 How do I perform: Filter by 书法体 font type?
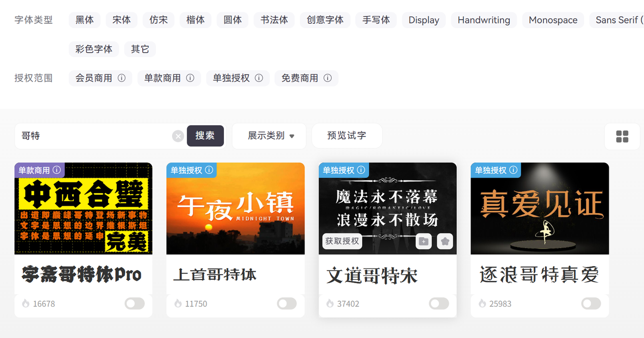(x=274, y=20)
